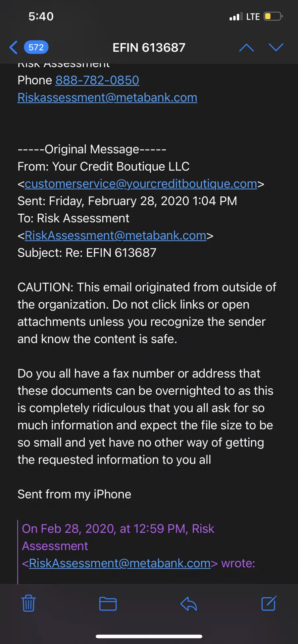This screenshot has height=644, width=298.
Task: Tap the cellular signal bars icon
Action: (236, 17)
